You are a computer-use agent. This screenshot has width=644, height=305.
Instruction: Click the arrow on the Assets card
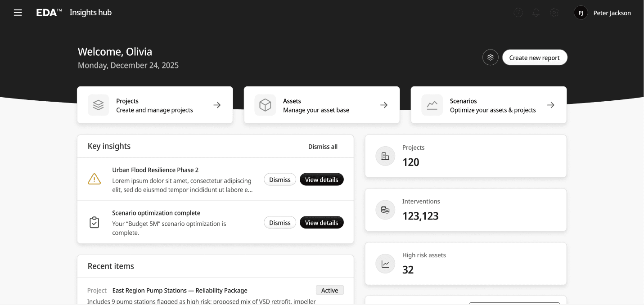click(384, 105)
